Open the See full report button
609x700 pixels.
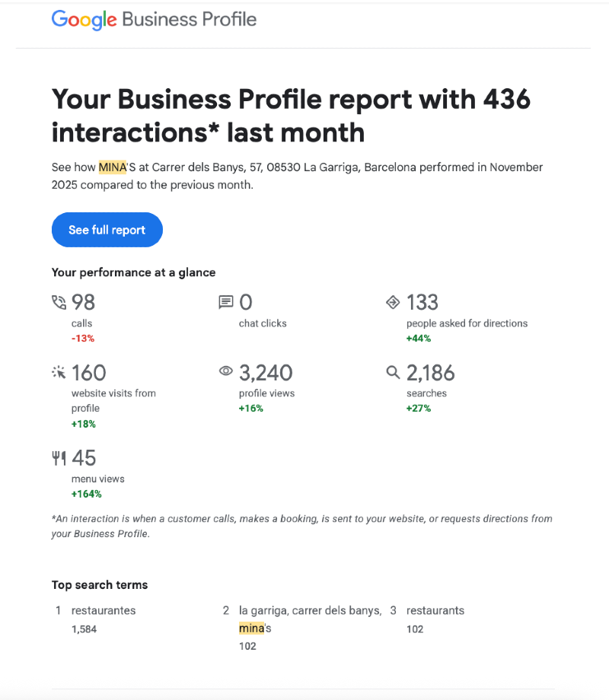click(107, 230)
